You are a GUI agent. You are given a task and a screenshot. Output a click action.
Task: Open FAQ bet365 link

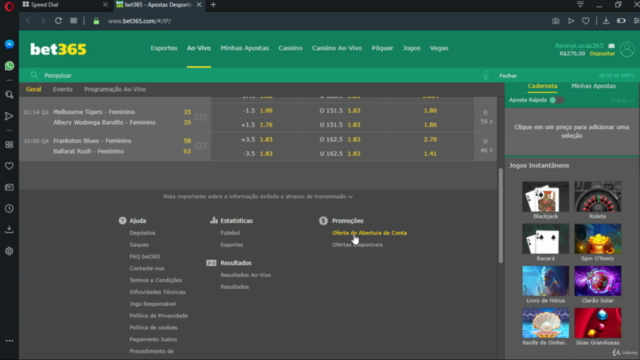pos(145,256)
